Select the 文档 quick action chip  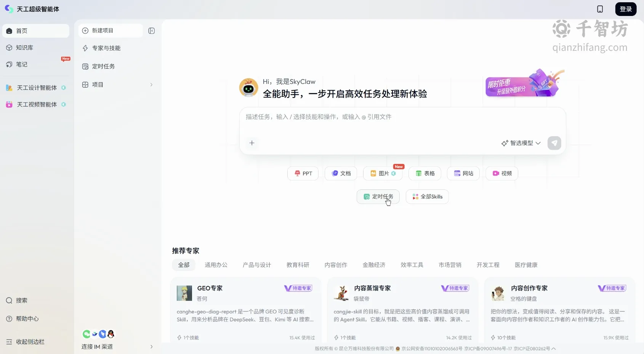[341, 174]
